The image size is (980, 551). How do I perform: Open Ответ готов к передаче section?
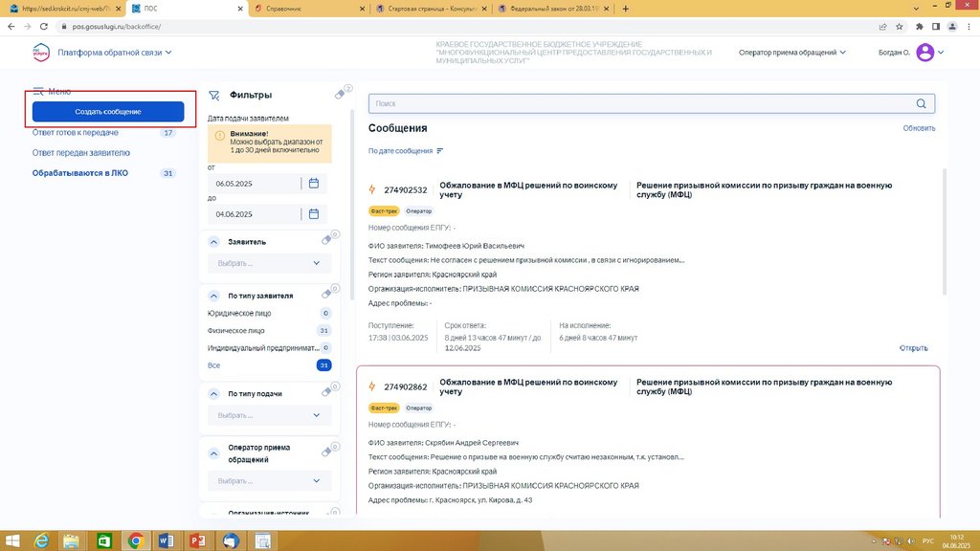(x=75, y=132)
